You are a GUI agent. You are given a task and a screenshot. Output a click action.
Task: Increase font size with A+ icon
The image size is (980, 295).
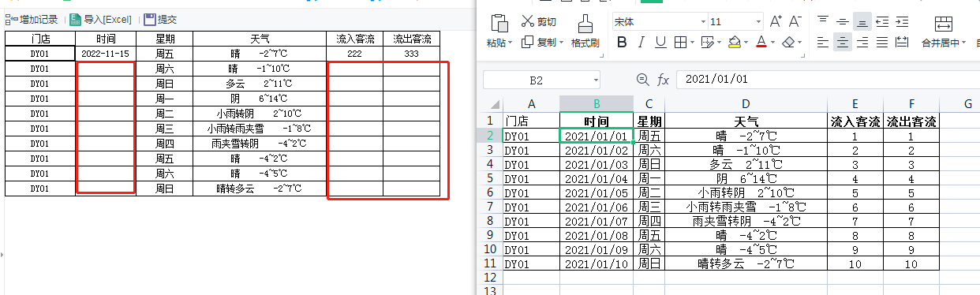(x=776, y=21)
